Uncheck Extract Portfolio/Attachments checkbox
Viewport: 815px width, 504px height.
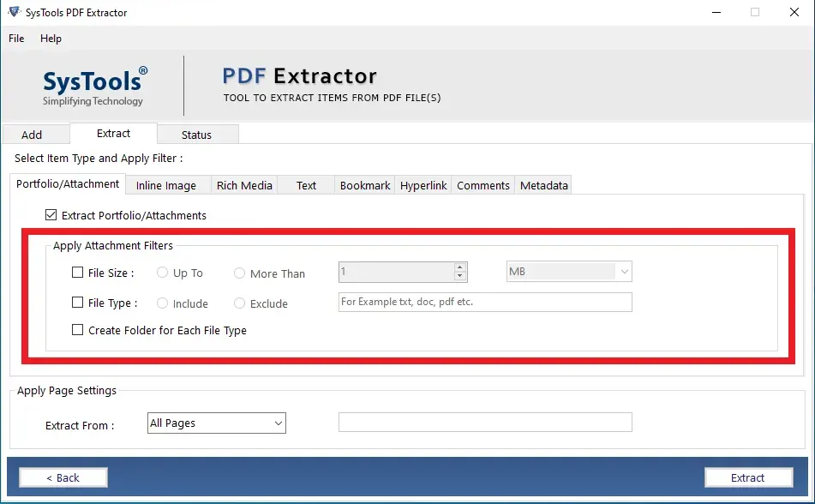pos(51,215)
